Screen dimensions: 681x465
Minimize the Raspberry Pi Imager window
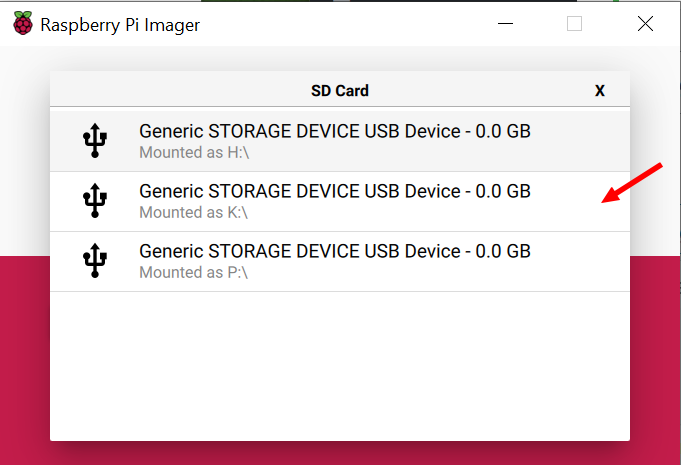[505, 23]
